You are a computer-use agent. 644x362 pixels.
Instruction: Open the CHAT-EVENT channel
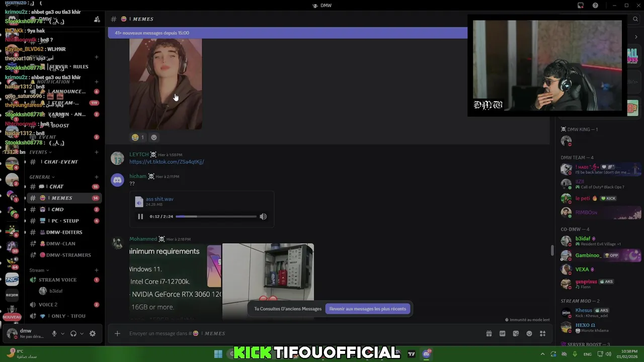63,162
